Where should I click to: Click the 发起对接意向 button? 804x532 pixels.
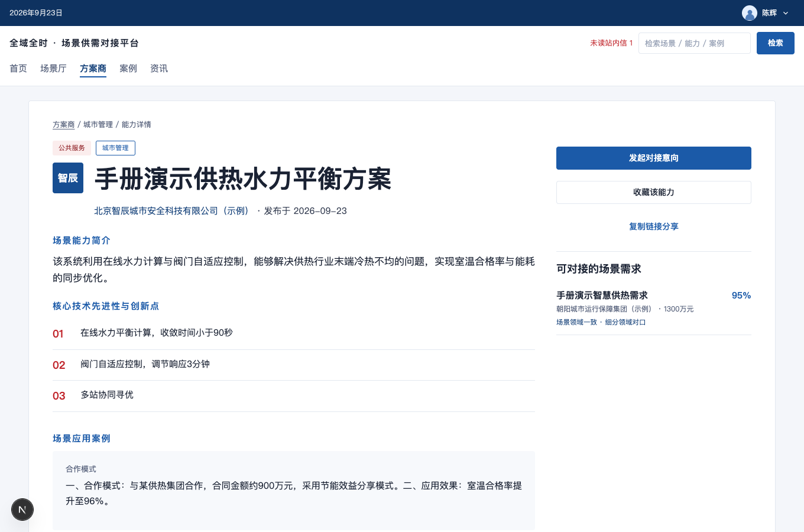pyautogui.click(x=654, y=158)
